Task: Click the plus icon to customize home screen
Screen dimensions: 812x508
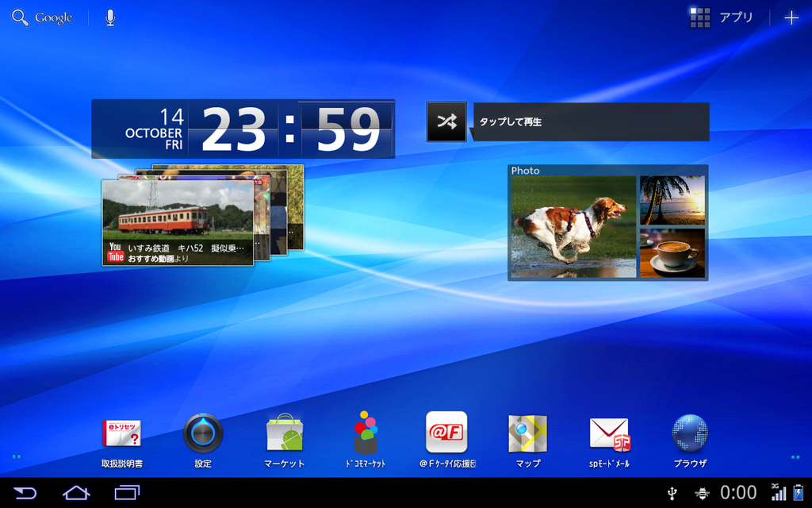Action: pyautogui.click(x=791, y=17)
